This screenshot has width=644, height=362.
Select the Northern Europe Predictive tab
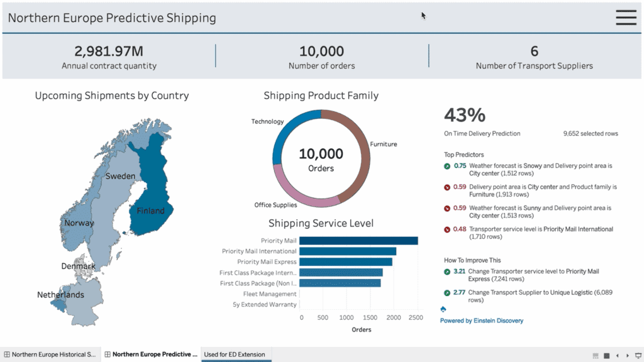(151, 354)
